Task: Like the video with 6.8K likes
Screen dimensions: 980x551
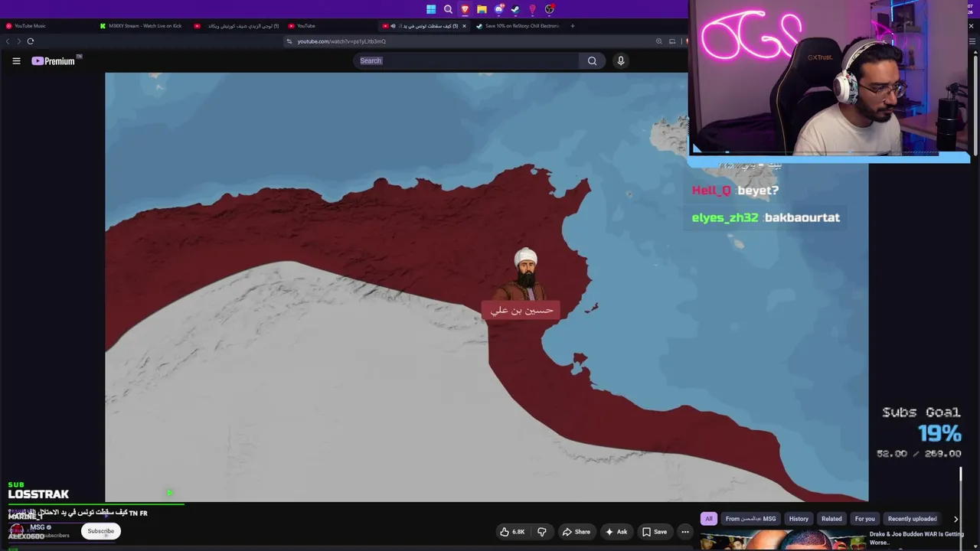Action: [x=512, y=532]
